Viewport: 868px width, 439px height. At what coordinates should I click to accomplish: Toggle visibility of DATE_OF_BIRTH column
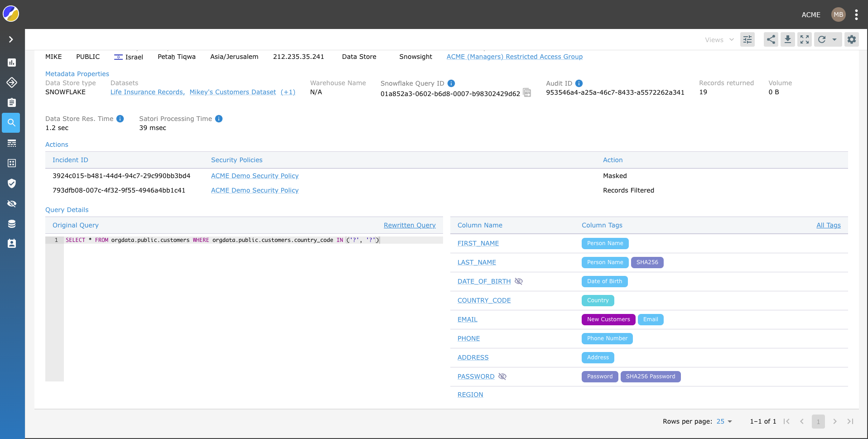[x=519, y=281]
